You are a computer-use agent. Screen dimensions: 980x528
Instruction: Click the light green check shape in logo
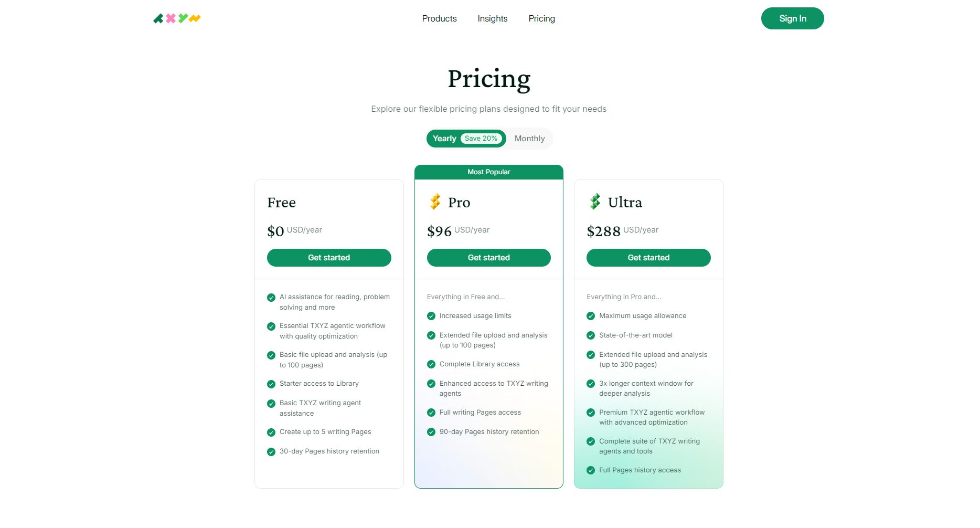pos(183,18)
